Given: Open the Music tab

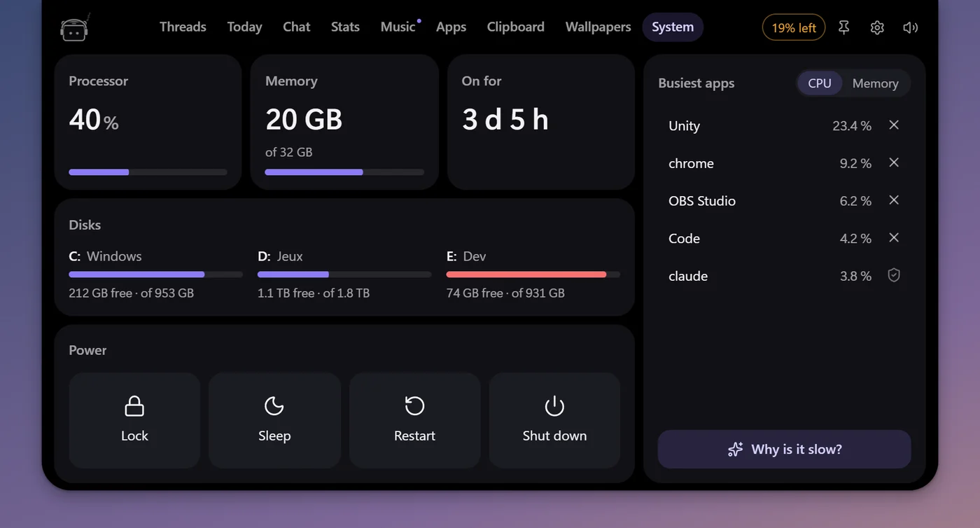Looking at the screenshot, I should pyautogui.click(x=398, y=27).
